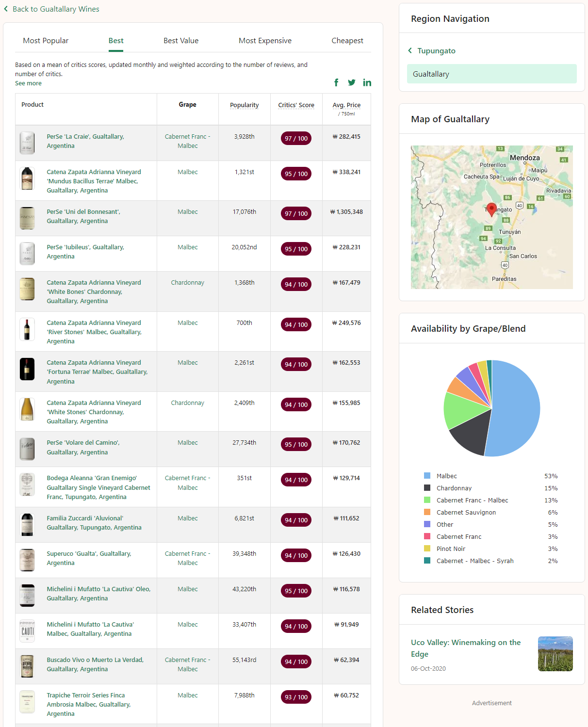Sort table by Popularity column
The height and width of the screenshot is (727, 588).
[245, 105]
